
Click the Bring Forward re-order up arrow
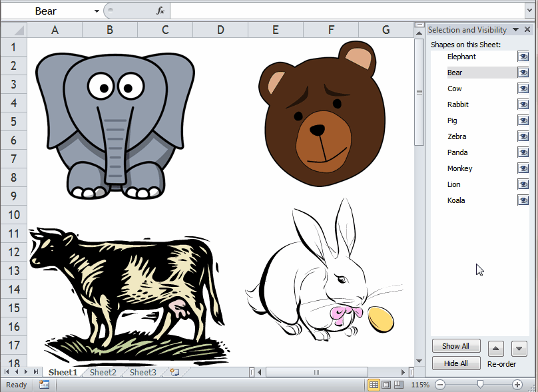tap(496, 349)
